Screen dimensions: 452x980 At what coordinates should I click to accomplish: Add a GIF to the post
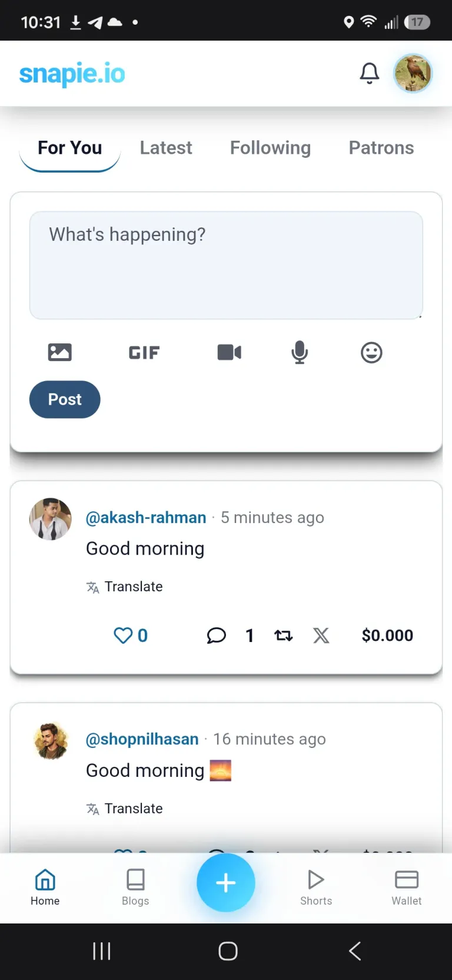[144, 353]
